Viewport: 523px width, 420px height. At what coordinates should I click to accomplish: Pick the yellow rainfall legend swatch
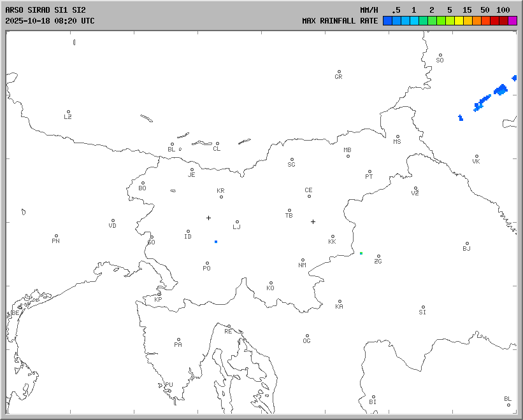[459, 21]
